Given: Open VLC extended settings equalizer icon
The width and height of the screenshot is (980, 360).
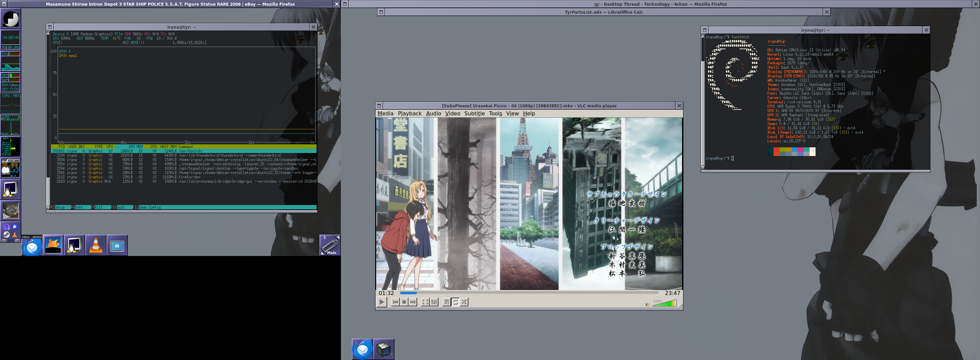Looking at the screenshot, I should coord(434,302).
